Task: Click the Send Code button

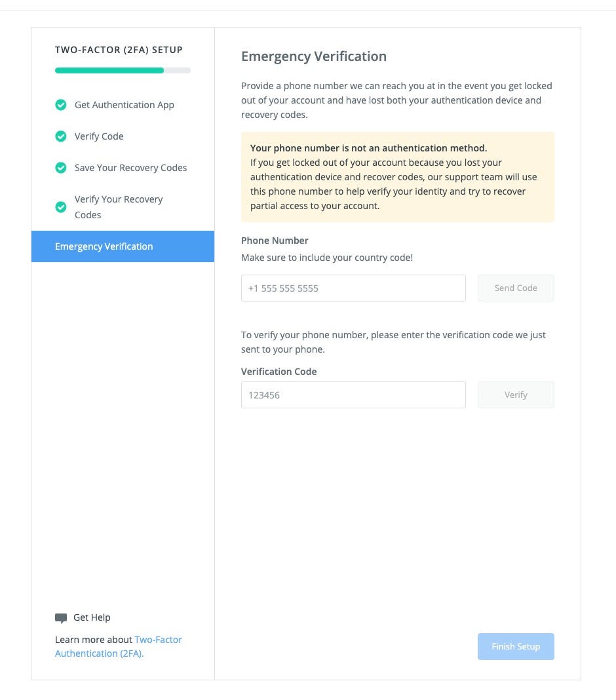Action: click(516, 288)
